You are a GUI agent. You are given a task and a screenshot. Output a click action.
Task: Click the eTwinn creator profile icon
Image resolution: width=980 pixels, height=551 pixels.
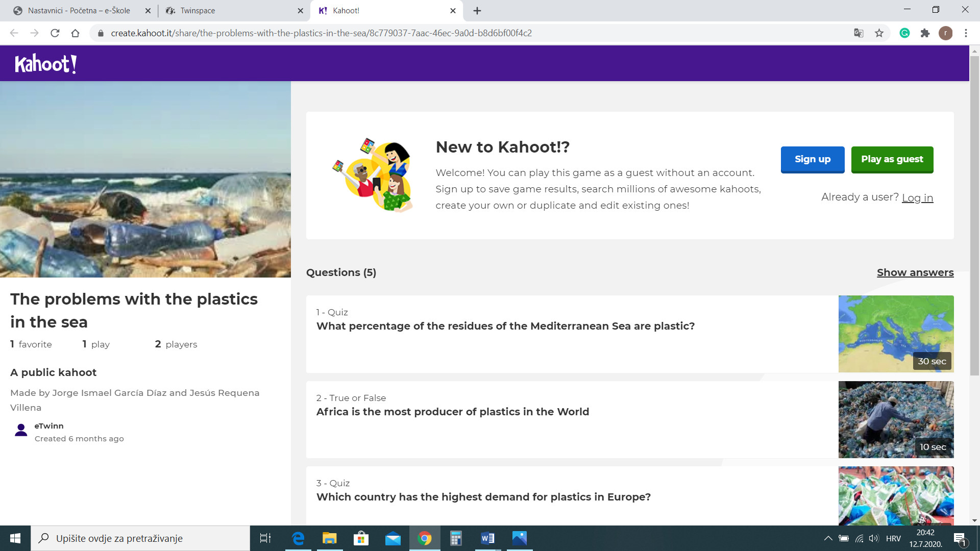pyautogui.click(x=21, y=430)
